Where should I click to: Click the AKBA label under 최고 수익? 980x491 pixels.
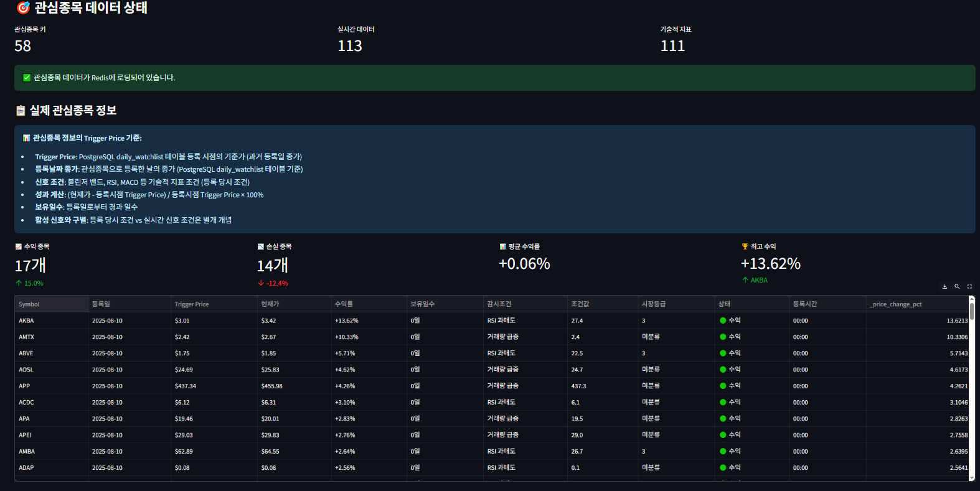(x=759, y=281)
